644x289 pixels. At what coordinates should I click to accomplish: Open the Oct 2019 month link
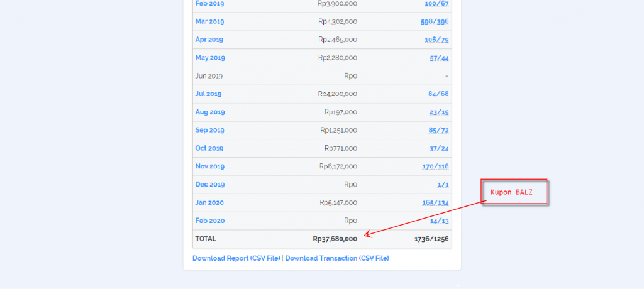(209, 148)
